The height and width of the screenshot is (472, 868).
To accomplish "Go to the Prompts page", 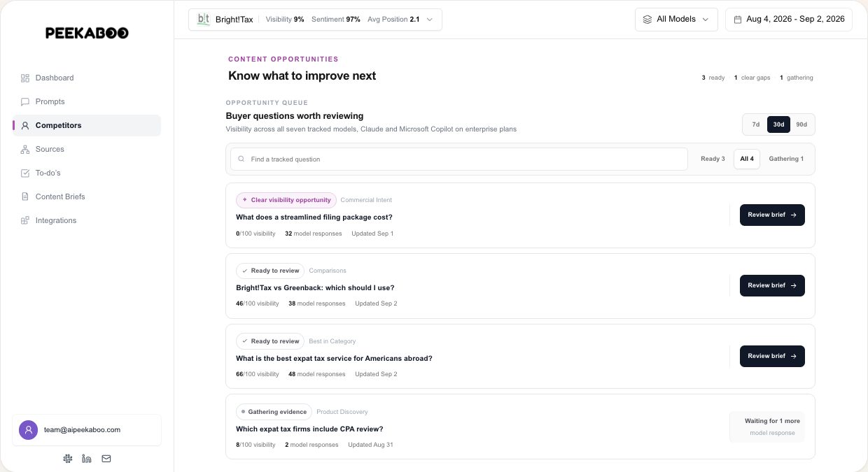I will pos(87,101).
